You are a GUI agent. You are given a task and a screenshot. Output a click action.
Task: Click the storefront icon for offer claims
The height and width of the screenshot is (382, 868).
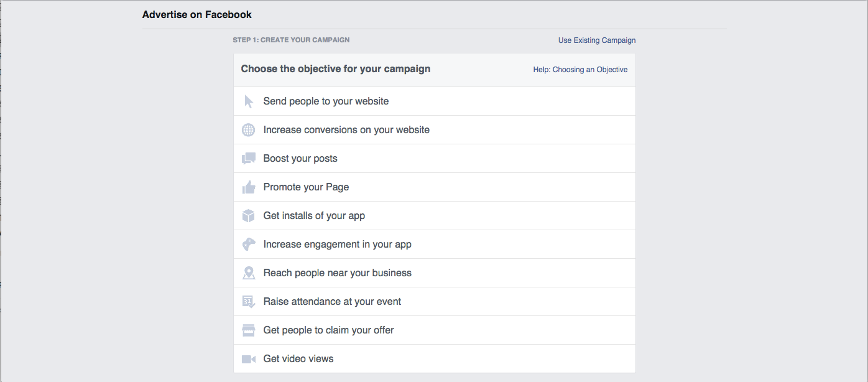(249, 330)
